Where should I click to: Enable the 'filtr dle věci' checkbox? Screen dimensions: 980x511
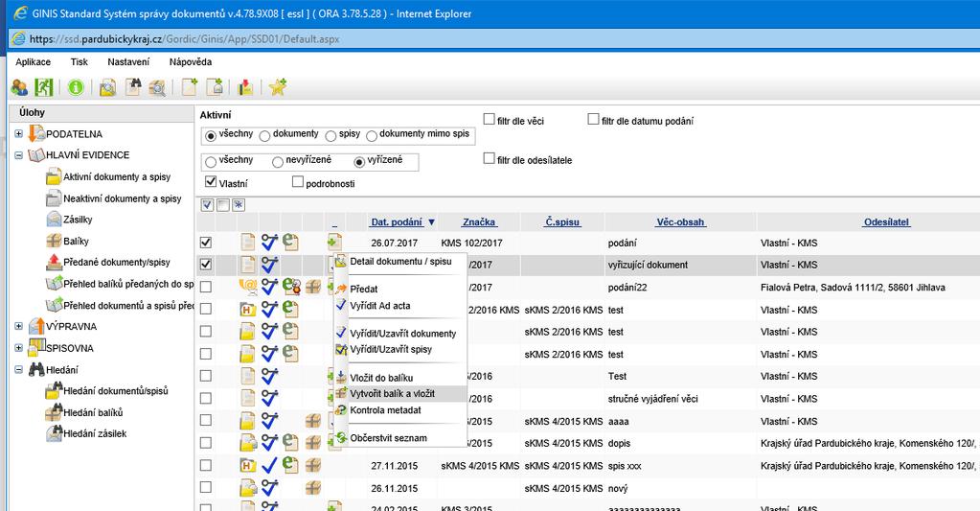[489, 119]
